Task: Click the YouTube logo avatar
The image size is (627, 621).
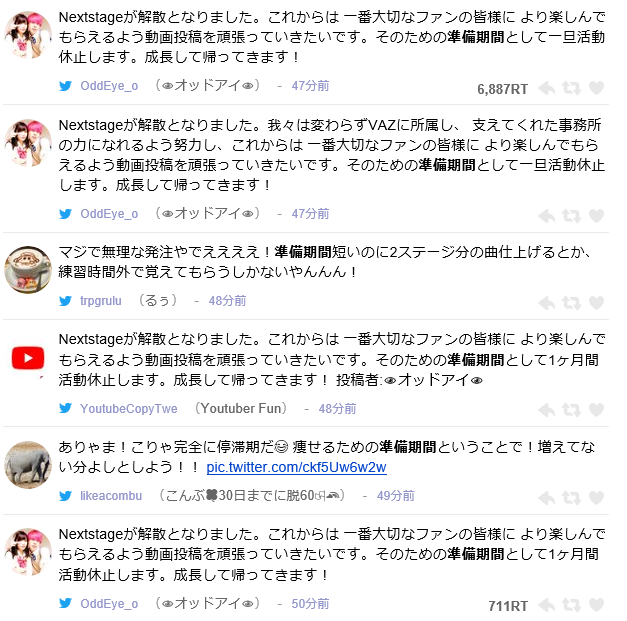Action: [28, 357]
